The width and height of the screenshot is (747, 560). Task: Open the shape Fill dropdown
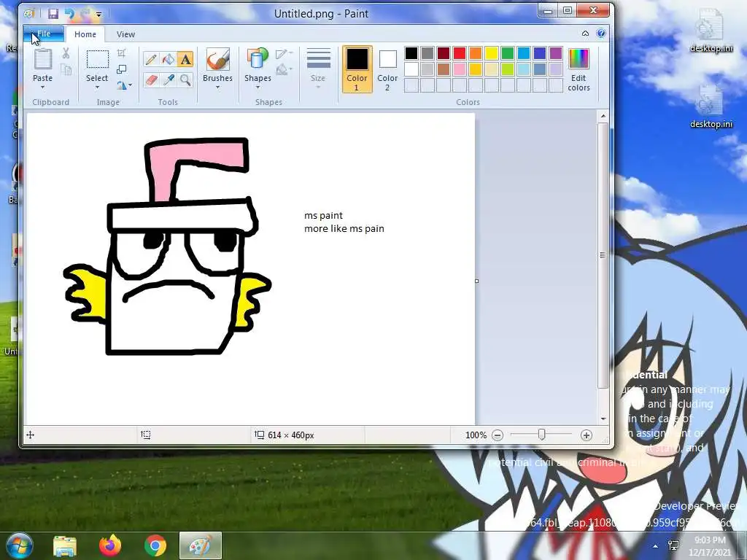coord(284,70)
